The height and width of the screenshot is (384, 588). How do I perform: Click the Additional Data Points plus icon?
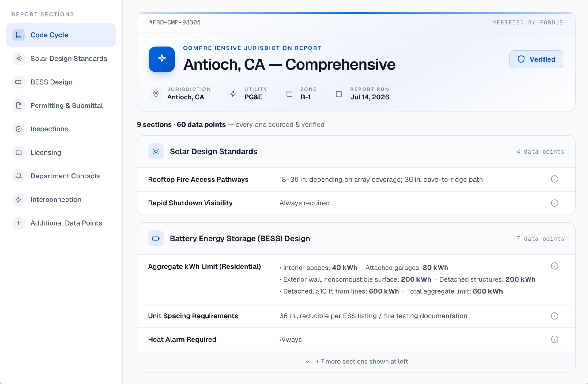(x=19, y=223)
